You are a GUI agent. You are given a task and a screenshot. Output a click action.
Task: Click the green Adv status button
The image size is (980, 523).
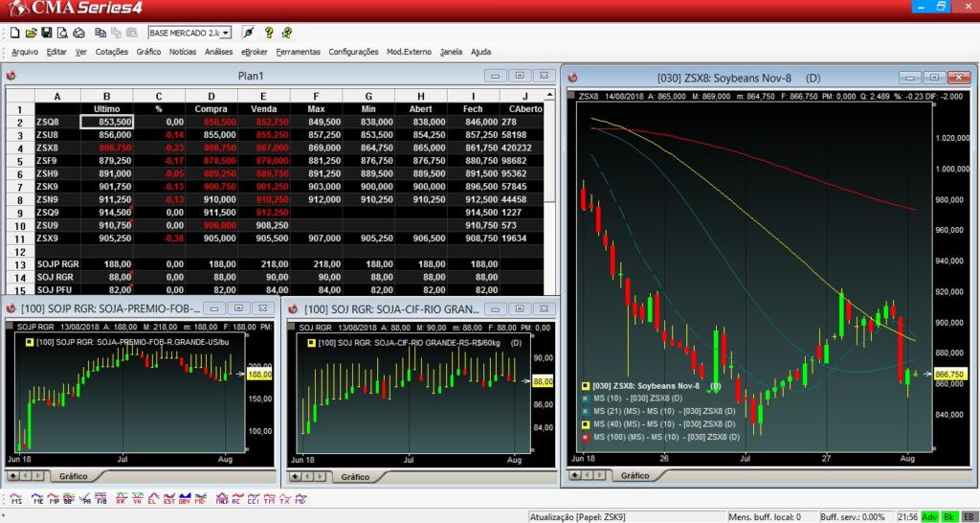929,516
